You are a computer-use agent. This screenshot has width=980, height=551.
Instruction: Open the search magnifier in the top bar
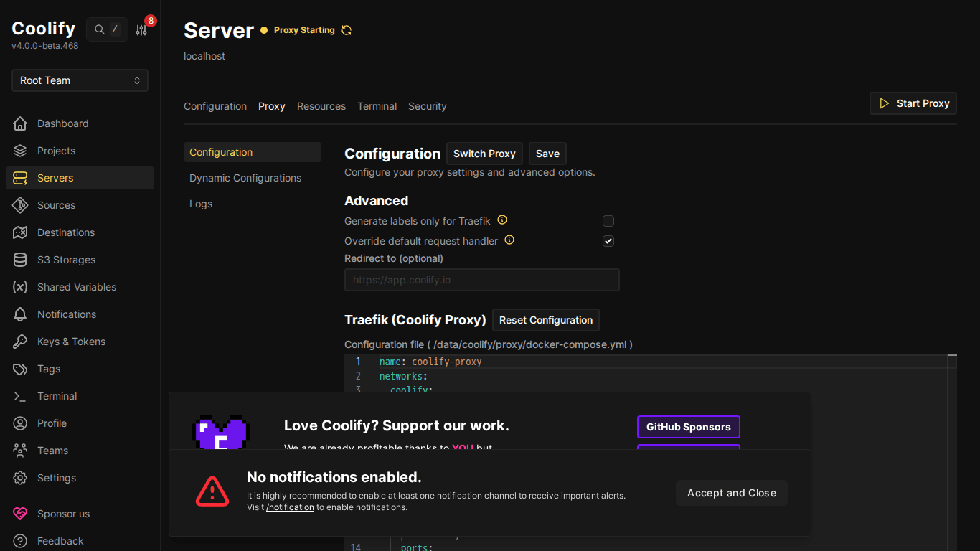tap(100, 29)
